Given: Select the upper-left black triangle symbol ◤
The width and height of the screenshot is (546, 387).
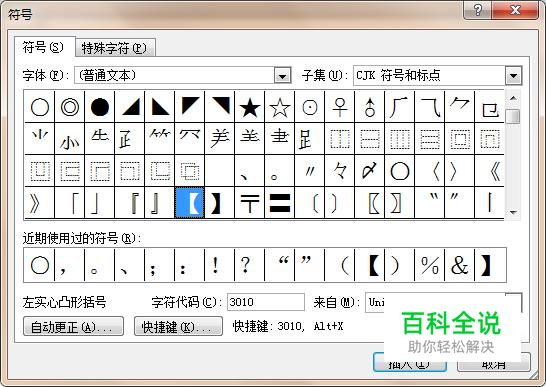Looking at the screenshot, I should (189, 107).
